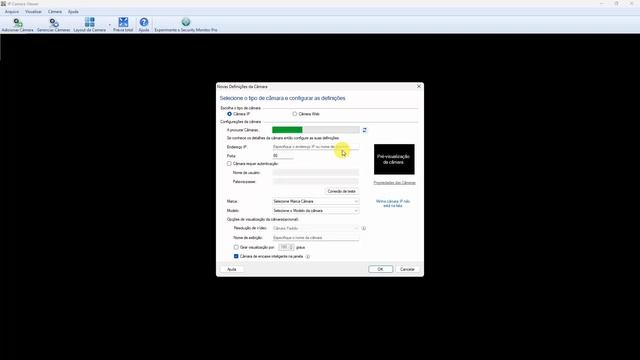Screen dimensions: 640x360
Task: Close the Novas Definições da Câmera dialog
Action: click(419, 87)
